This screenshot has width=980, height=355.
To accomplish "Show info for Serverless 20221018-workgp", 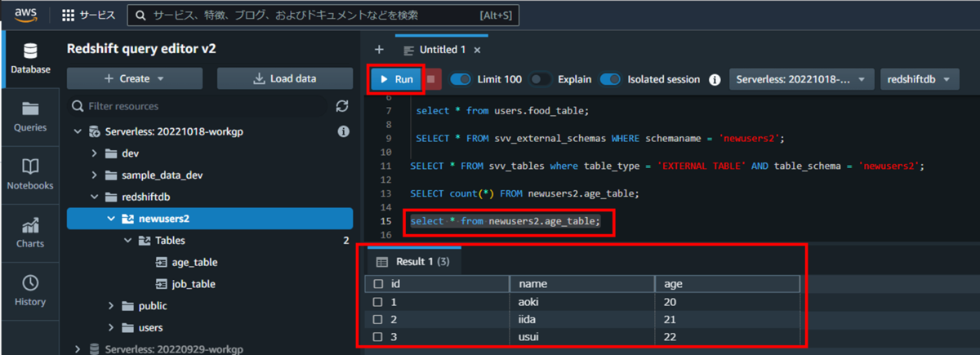I will click(344, 131).
